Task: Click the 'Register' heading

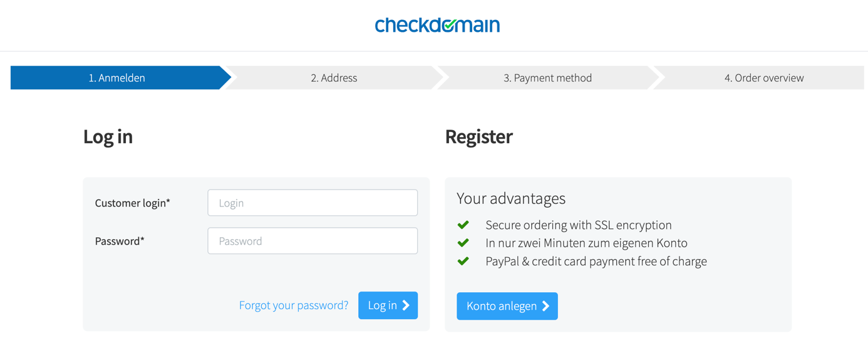Action: tap(478, 136)
